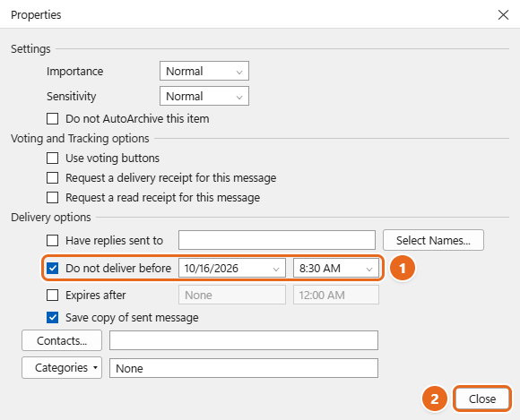This screenshot has height=420, width=520.
Task: Open the Sensitivity dropdown
Action: click(x=204, y=96)
